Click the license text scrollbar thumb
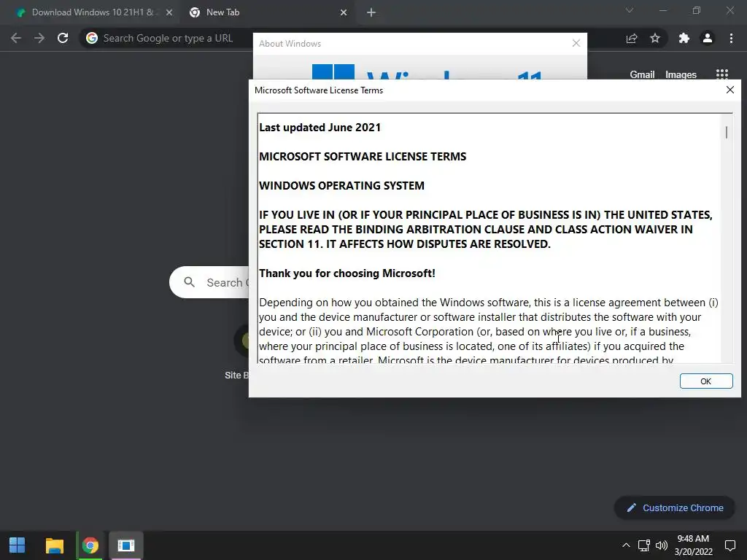 click(726, 132)
